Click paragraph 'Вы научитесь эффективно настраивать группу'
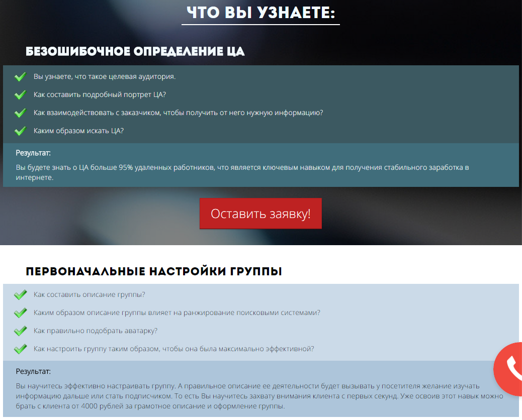The width and height of the screenshot is (522, 420). click(259, 396)
